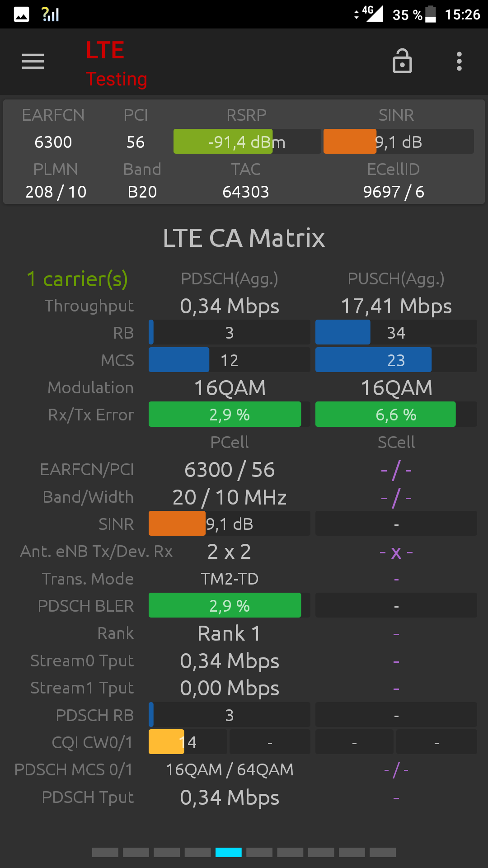488x868 pixels.
Task: Tap the yellow CQI CW0 bar showing 14
Action: [188, 742]
